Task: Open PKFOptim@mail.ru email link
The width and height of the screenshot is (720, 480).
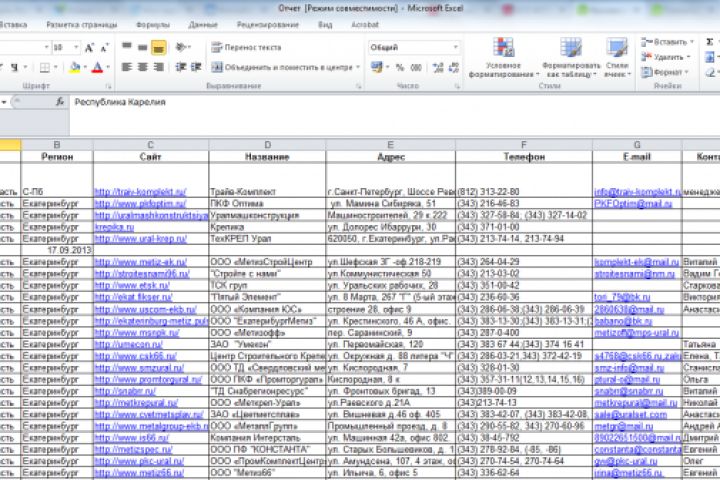Action: pyautogui.click(x=633, y=203)
